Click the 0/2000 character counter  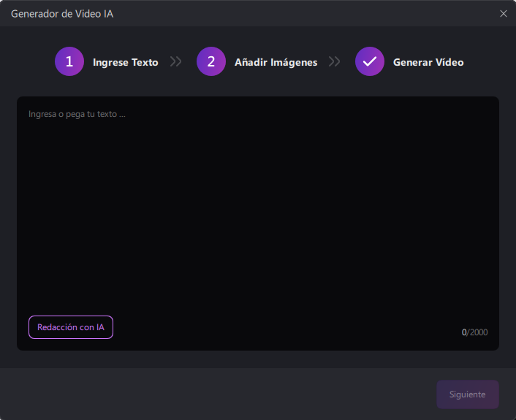pyautogui.click(x=474, y=333)
